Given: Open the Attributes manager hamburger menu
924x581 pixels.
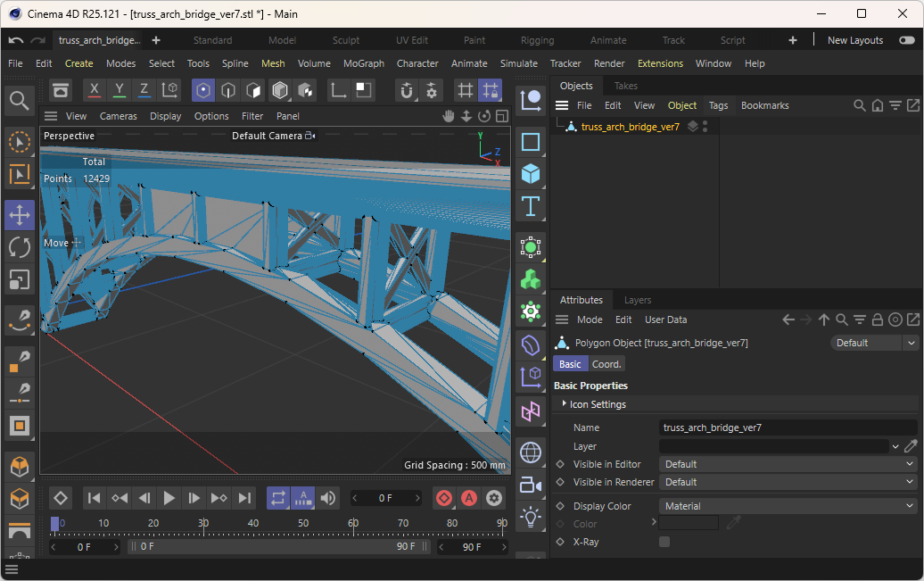Looking at the screenshot, I should point(562,320).
